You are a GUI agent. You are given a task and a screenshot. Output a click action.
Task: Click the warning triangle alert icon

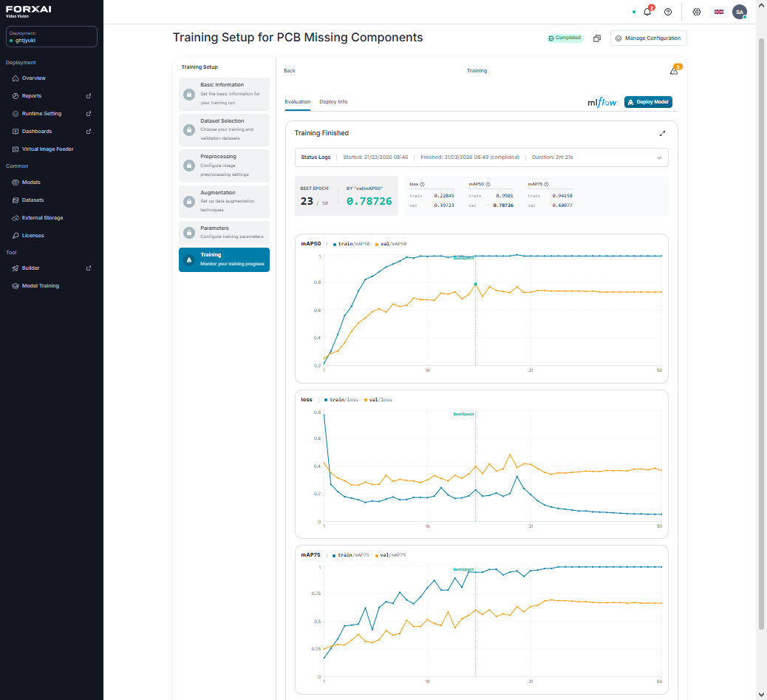pos(674,71)
